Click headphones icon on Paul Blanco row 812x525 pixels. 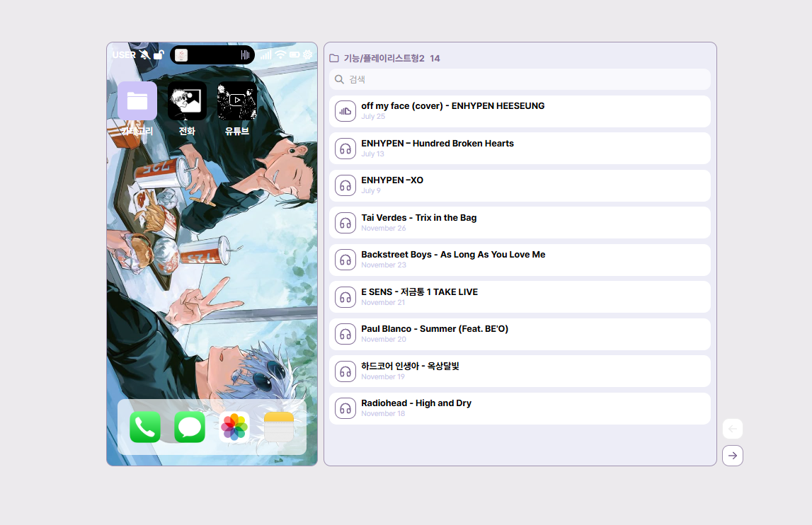345,334
